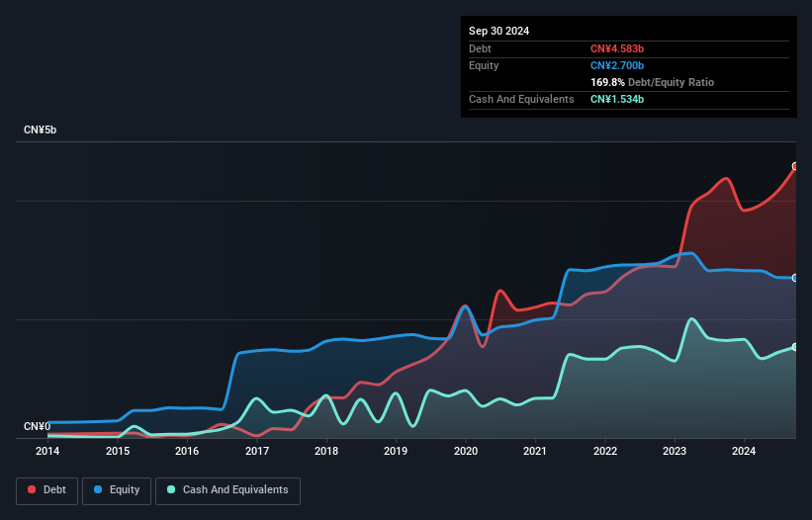
Task: Click the 2021 x-axis label
Action: pos(535,451)
